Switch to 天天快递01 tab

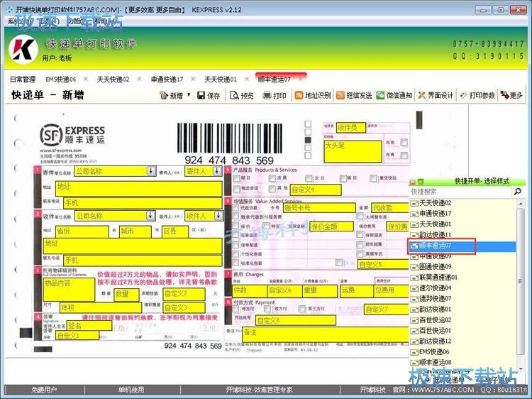coord(221,79)
